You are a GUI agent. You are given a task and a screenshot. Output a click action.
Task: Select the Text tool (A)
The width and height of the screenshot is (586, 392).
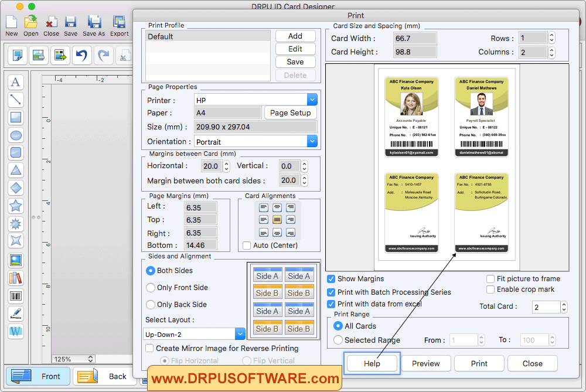coord(16,82)
